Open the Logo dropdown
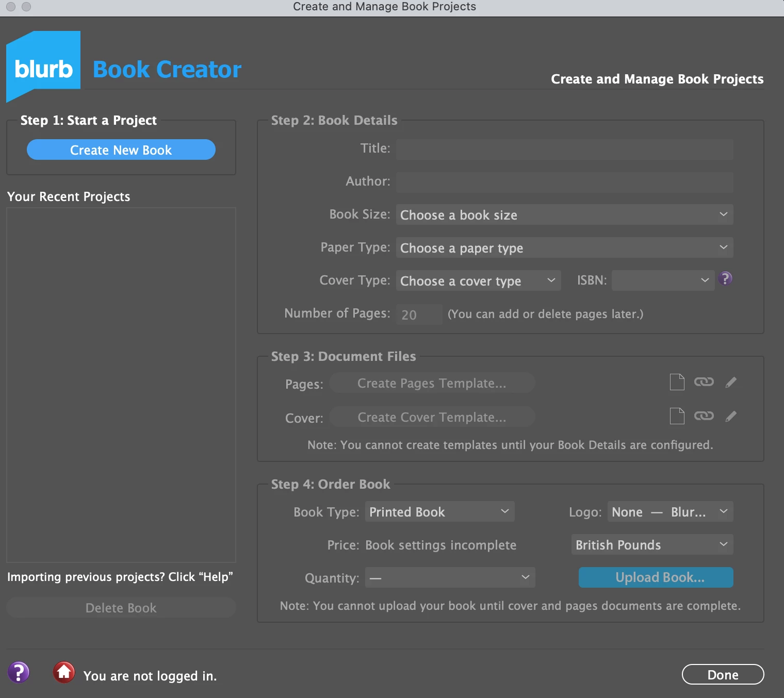Image resolution: width=784 pixels, height=698 pixels. 670,511
